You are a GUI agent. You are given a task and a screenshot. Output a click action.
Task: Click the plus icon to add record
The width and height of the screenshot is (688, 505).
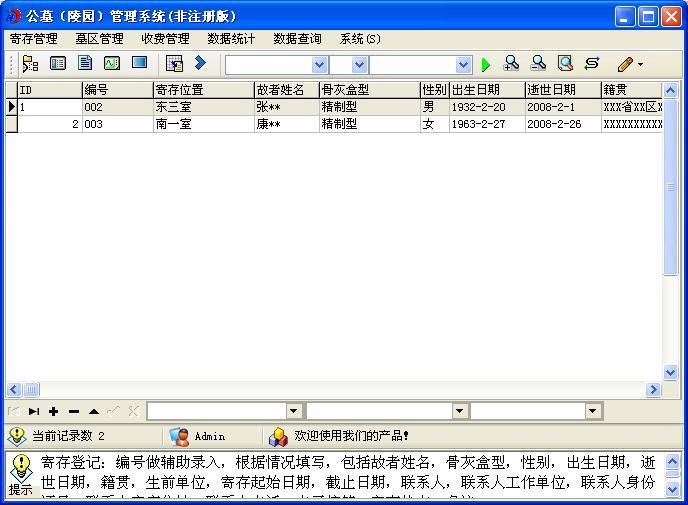[x=53, y=411]
